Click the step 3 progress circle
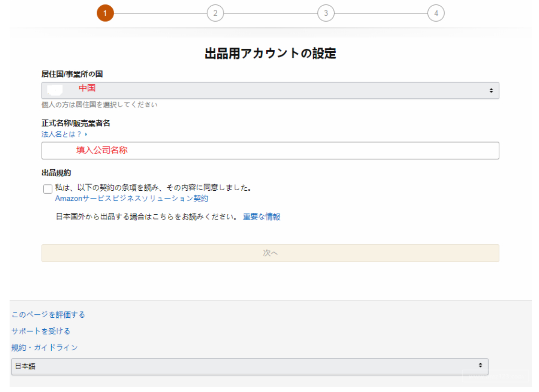This screenshot has height=392, width=539. [x=326, y=13]
